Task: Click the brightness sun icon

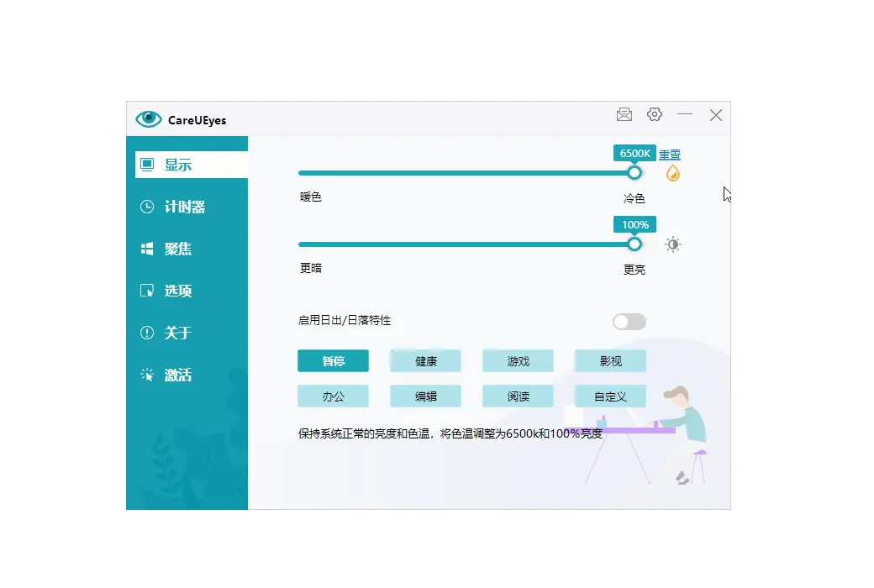Action: [673, 244]
